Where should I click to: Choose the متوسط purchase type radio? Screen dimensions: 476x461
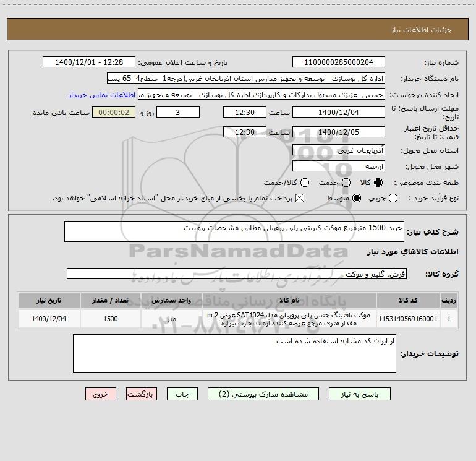point(357,198)
